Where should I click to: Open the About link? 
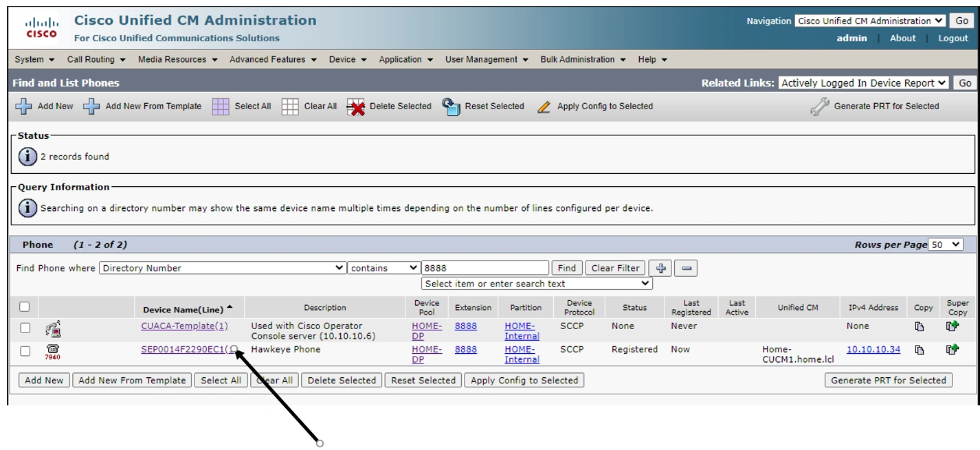pos(902,38)
